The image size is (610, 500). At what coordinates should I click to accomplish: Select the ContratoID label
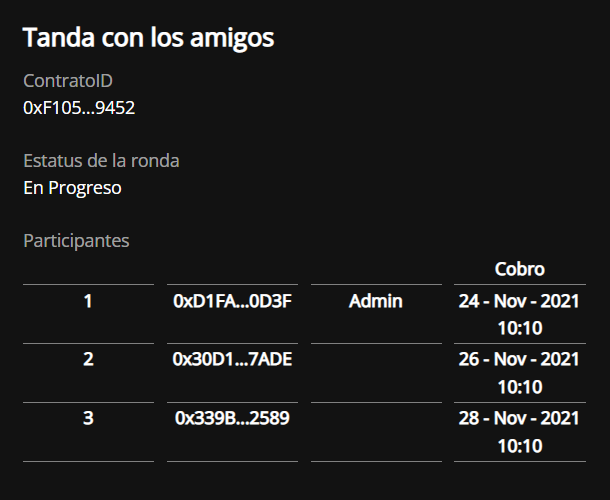[x=68, y=81]
